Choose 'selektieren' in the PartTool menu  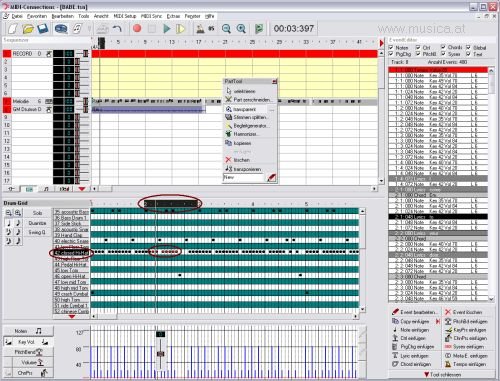click(x=250, y=91)
